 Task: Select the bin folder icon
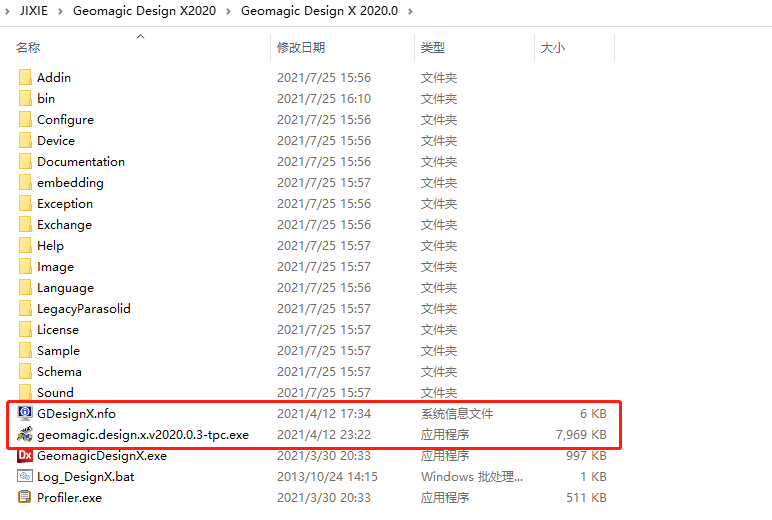(x=25, y=98)
